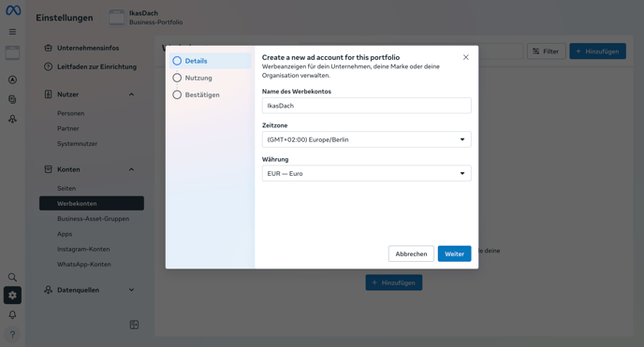Open the audience people icon in left rail
The width and height of the screenshot is (644, 347).
(x=13, y=119)
